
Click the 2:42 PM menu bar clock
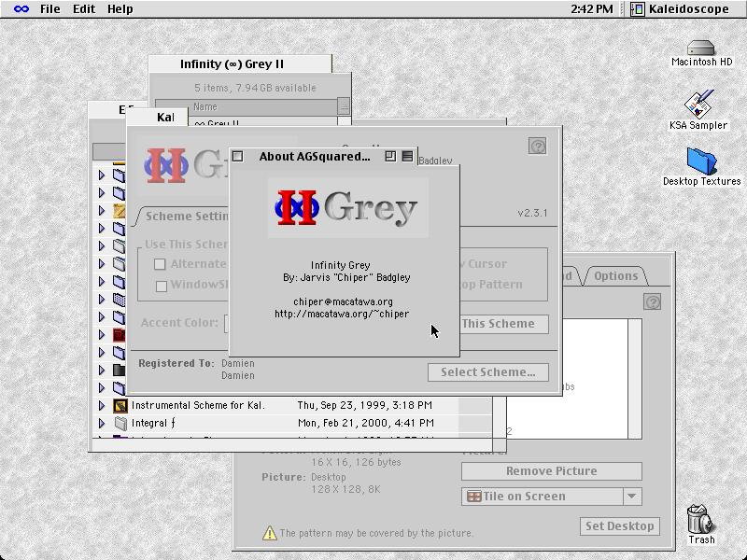(592, 9)
